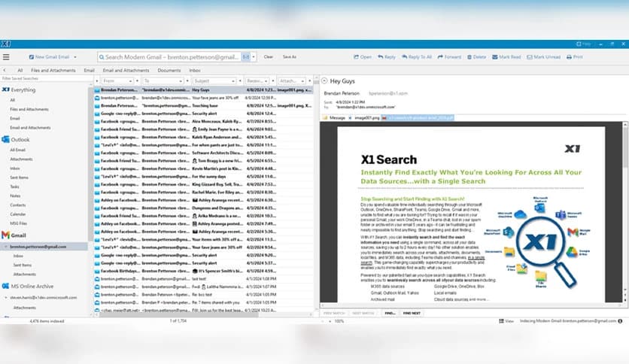Click the Filter Saved Searches field
Screen dimensions: 629x364
coord(46,78)
